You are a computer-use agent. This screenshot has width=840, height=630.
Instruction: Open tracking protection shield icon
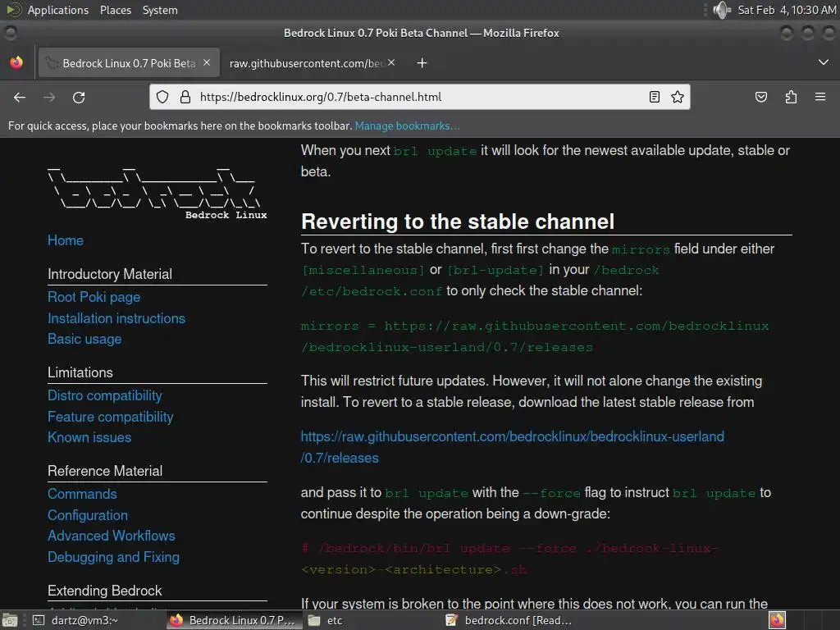tap(162, 97)
